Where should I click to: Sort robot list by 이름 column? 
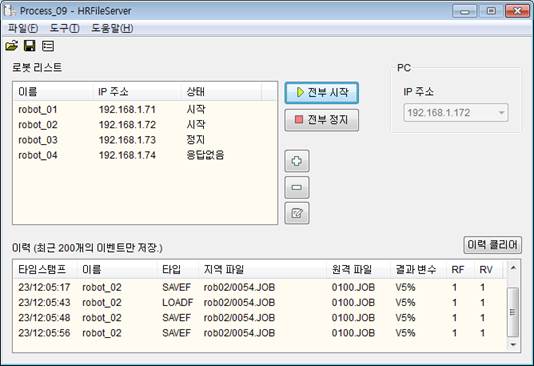click(53, 92)
